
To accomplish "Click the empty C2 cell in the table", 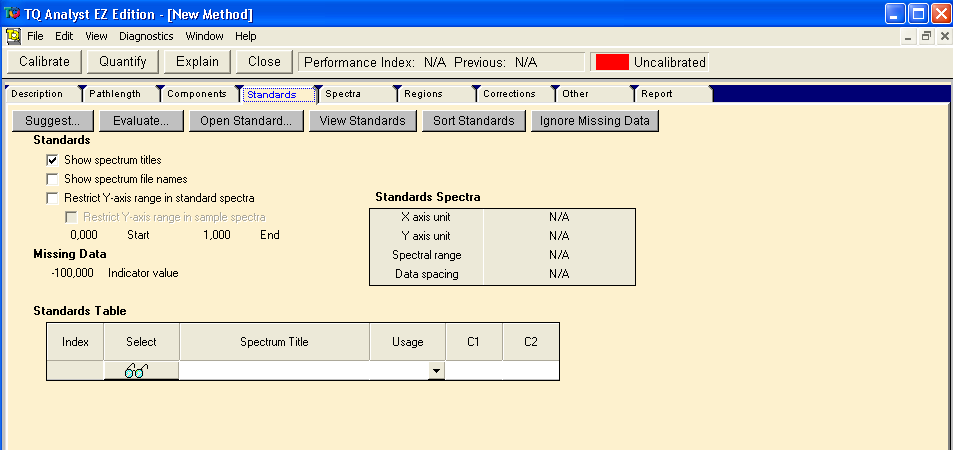I will [531, 370].
